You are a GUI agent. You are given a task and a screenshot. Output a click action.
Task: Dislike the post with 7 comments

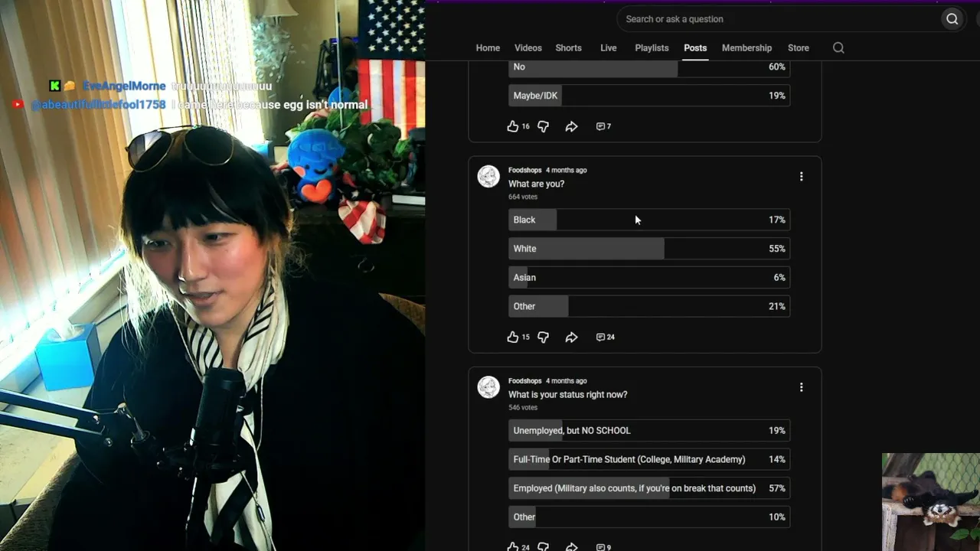(x=543, y=126)
